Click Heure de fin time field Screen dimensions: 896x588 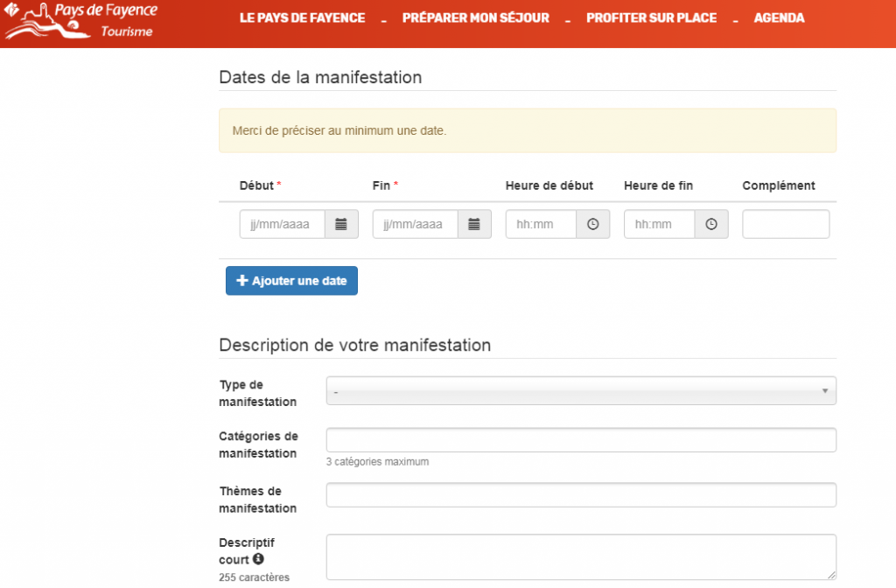click(659, 224)
